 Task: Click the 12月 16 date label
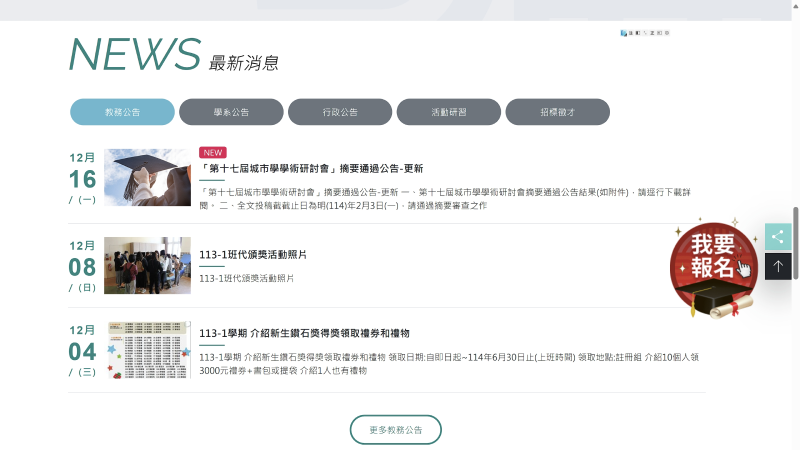pos(83,178)
